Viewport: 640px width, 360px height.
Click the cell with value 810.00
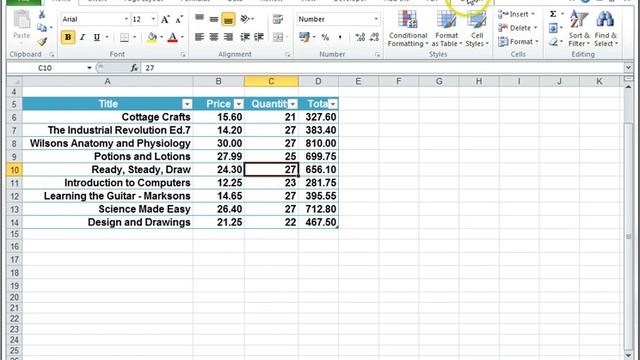318,144
